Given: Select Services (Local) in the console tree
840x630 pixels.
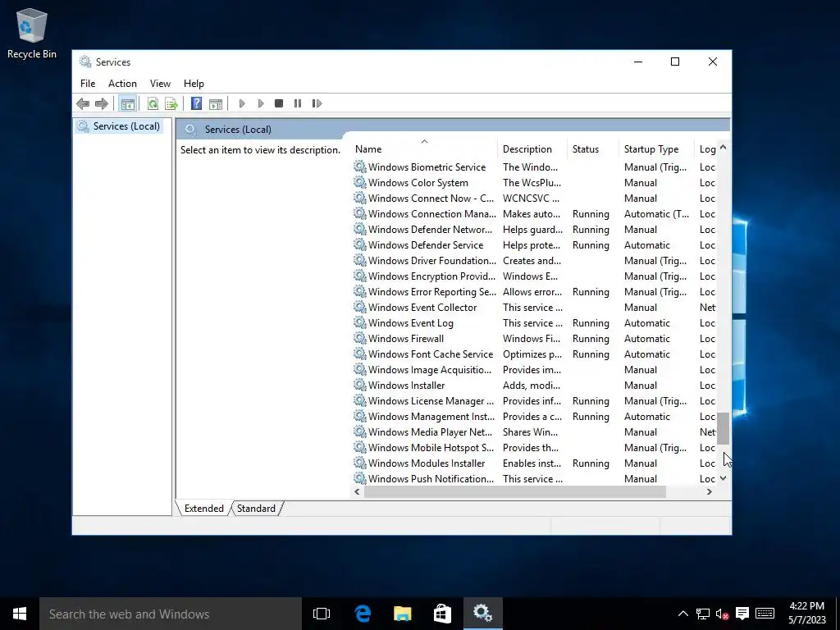Looking at the screenshot, I should click(126, 126).
